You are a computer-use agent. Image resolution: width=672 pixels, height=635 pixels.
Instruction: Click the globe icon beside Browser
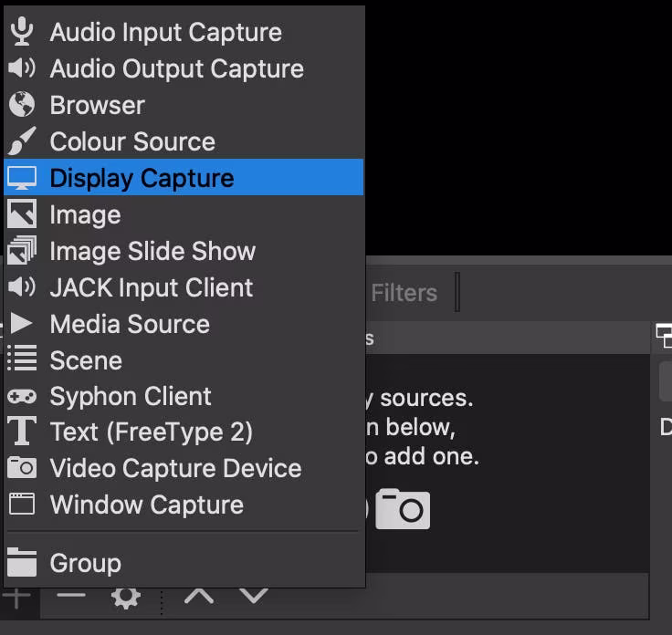coord(21,105)
